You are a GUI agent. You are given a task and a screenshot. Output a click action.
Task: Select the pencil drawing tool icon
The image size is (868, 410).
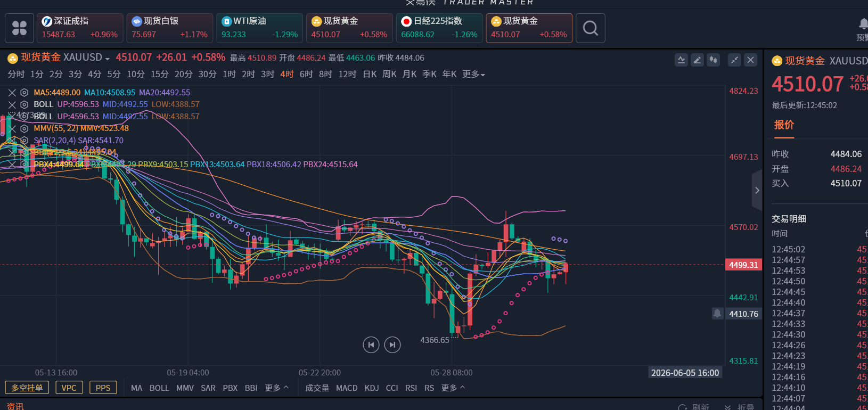(697, 60)
